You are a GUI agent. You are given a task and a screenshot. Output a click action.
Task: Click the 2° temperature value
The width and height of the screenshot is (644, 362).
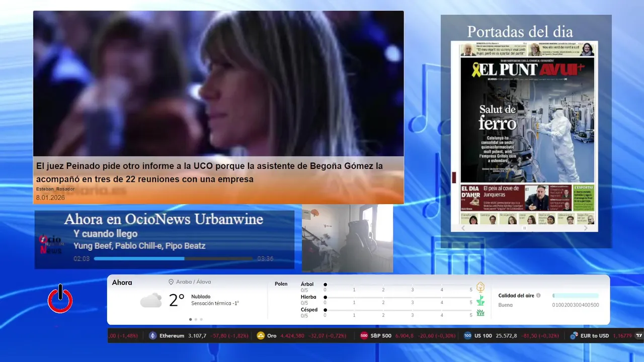tap(177, 300)
